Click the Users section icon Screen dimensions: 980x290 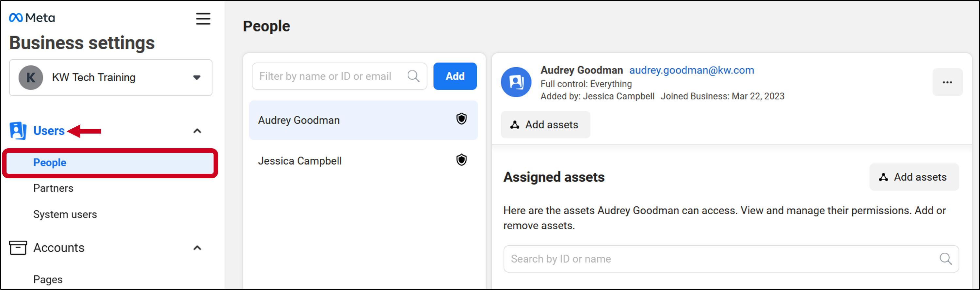pyautogui.click(x=18, y=131)
